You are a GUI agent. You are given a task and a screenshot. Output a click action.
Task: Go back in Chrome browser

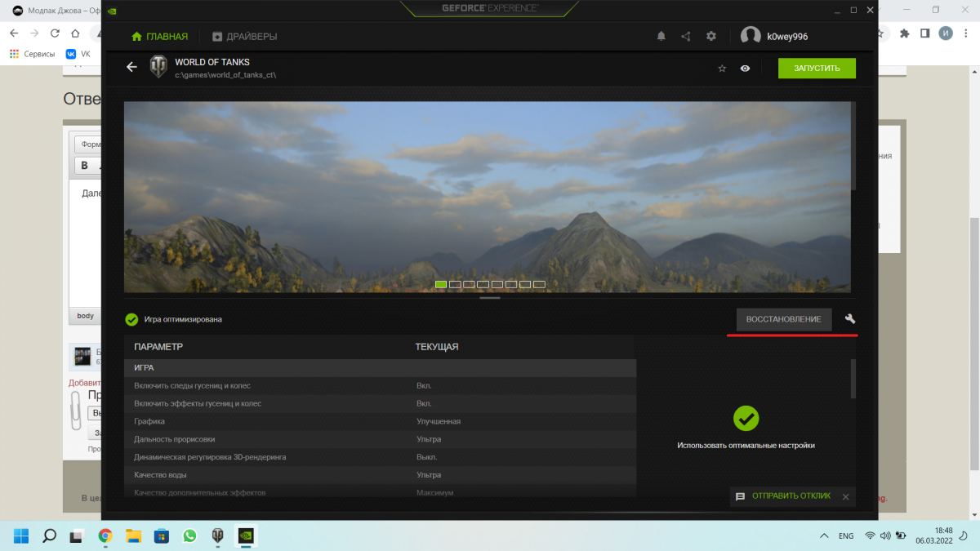pyautogui.click(x=14, y=33)
